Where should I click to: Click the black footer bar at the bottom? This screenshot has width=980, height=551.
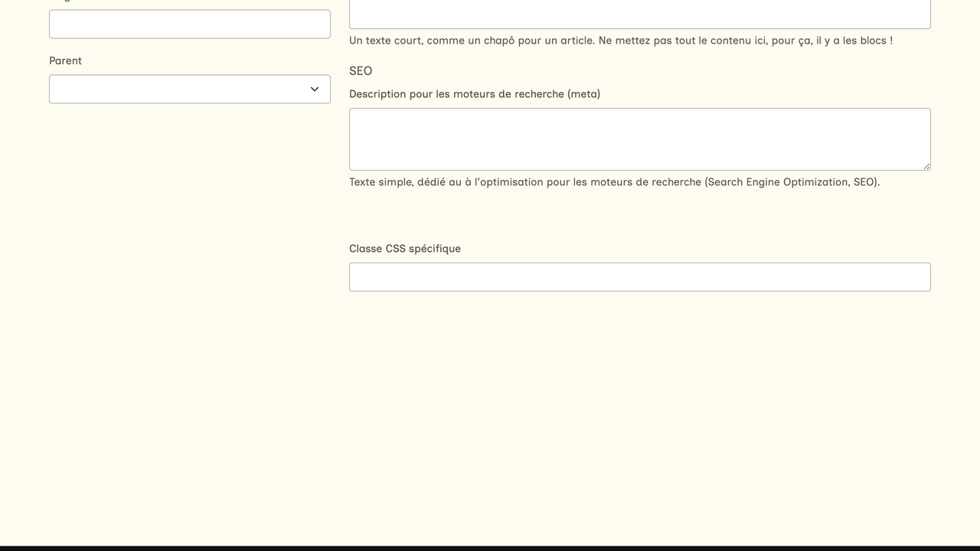(490, 548)
